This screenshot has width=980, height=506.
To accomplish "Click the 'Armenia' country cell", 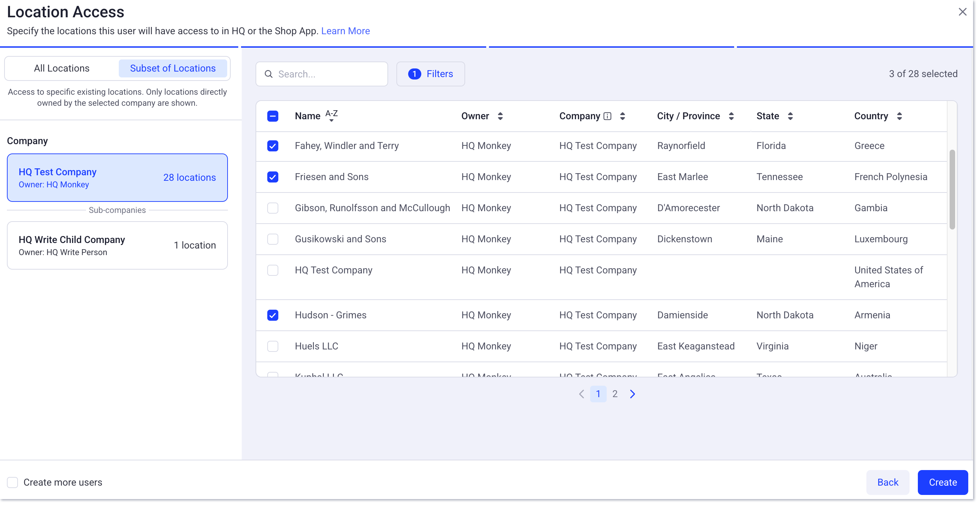I will 872,315.
